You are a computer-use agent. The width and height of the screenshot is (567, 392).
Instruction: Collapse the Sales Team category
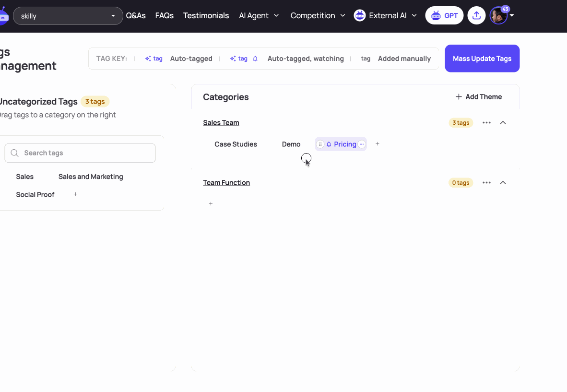coord(503,123)
